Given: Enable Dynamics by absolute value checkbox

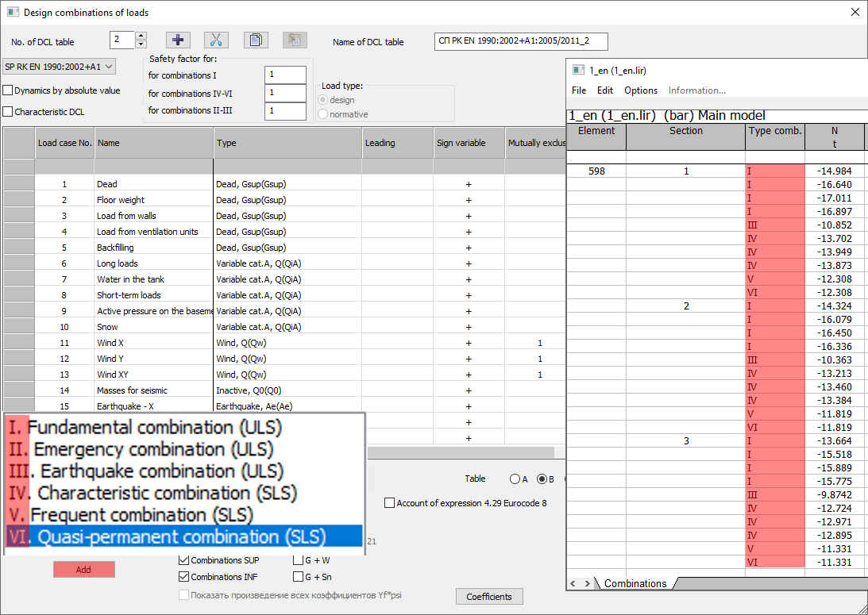Looking at the screenshot, I should [x=9, y=90].
